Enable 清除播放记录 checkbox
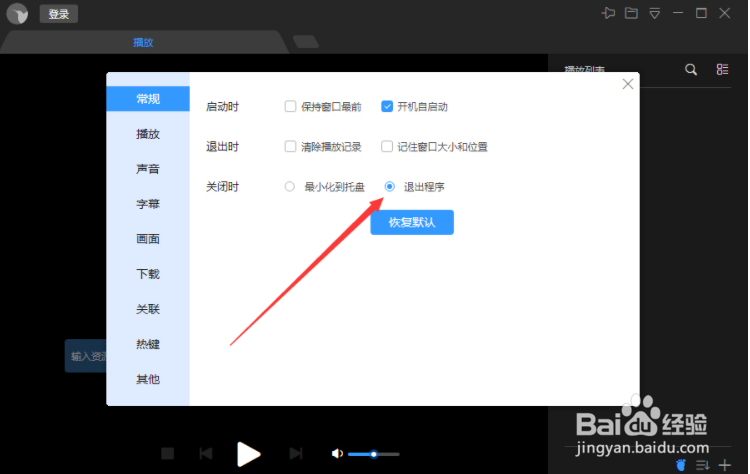Viewport: 750px width, 474px height. tap(290, 146)
